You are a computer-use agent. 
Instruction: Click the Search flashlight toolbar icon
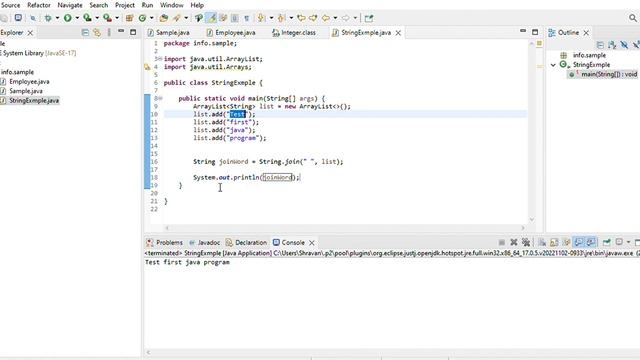coord(177,18)
